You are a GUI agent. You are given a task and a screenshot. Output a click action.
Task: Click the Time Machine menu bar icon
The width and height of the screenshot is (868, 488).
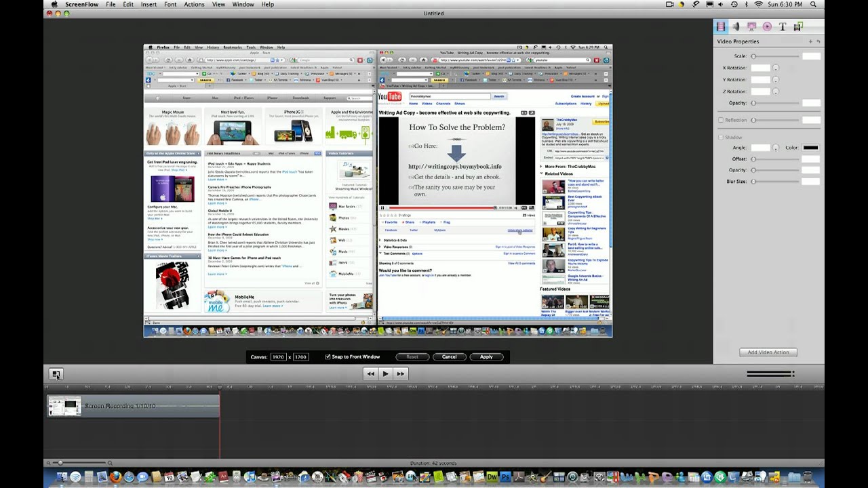point(734,4)
